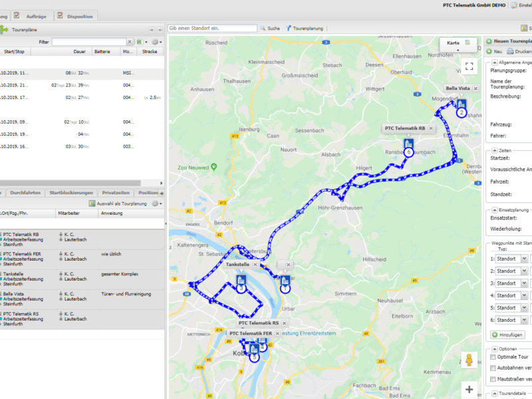Click the fullscreen icon on the map

(469, 66)
